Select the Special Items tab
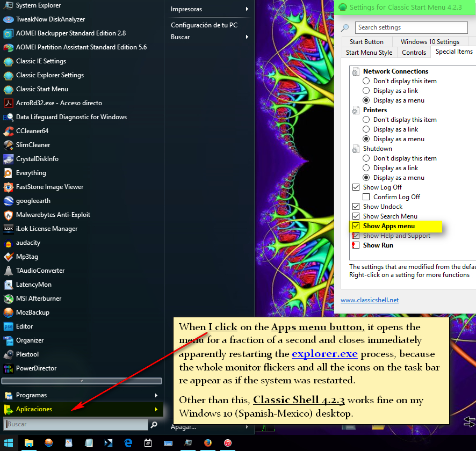 pos(454,52)
